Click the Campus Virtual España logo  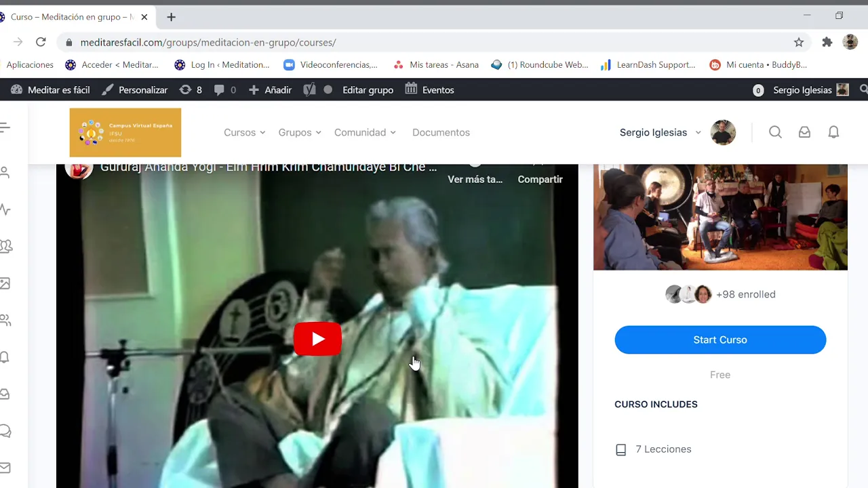(x=125, y=132)
